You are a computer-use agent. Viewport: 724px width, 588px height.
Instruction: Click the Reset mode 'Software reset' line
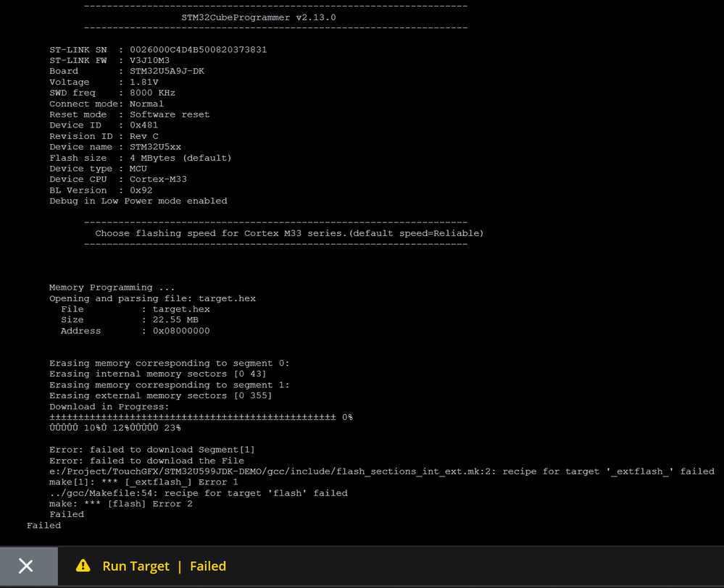pyautogui.click(x=129, y=114)
